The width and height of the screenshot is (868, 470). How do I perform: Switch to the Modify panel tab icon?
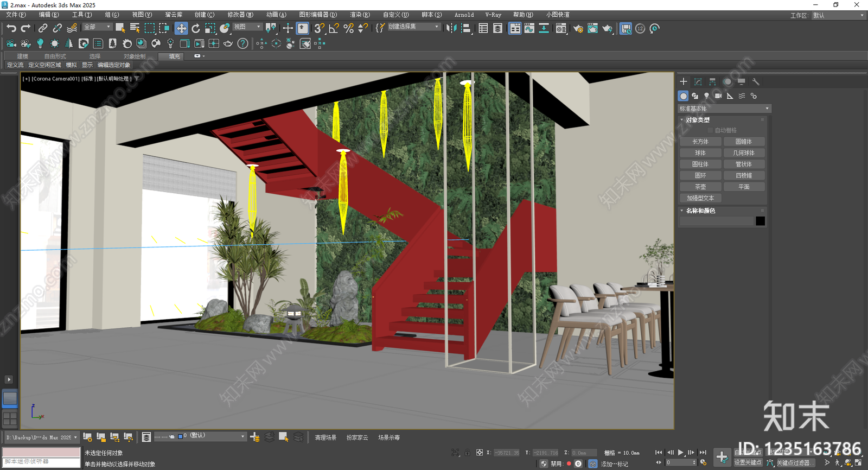pyautogui.click(x=698, y=81)
